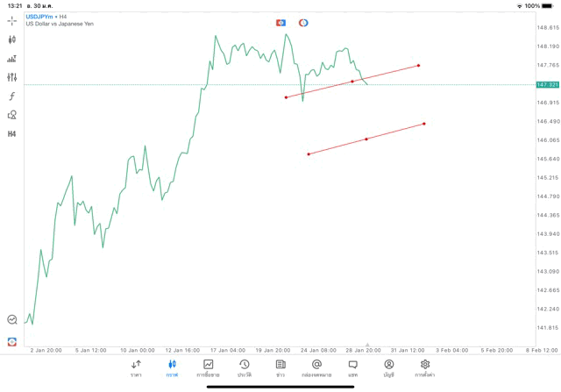
Task: Open the drawing objects shapes icon
Action: pos(11,115)
